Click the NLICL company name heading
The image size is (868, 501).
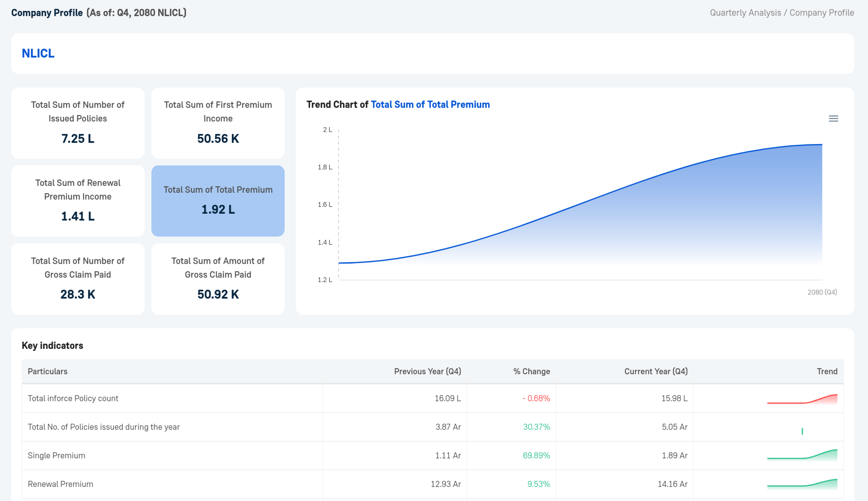(38, 53)
